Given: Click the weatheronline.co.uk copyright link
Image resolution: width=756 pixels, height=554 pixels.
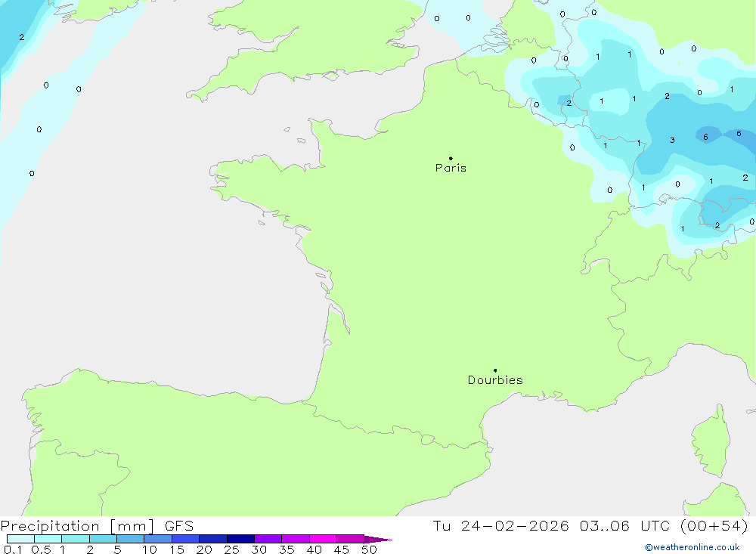Looking at the screenshot, I should 692,547.
